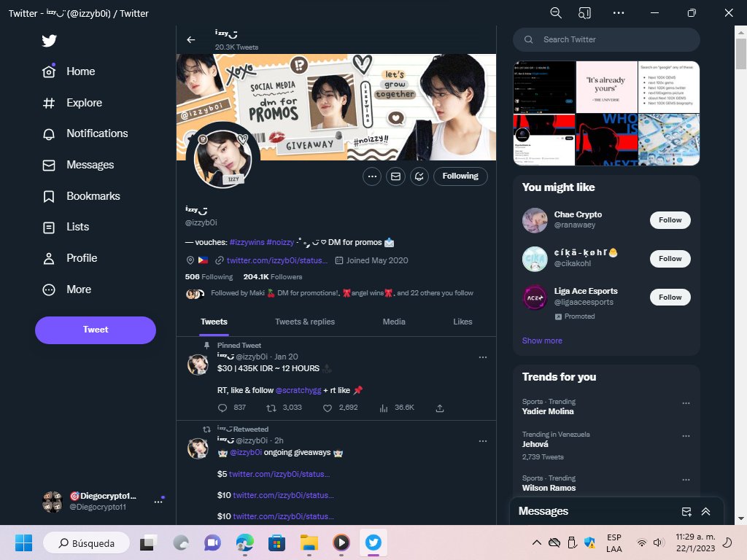Click the @izzyb0i mention in retweeted tweet
The width and height of the screenshot is (747, 560).
tap(246, 452)
